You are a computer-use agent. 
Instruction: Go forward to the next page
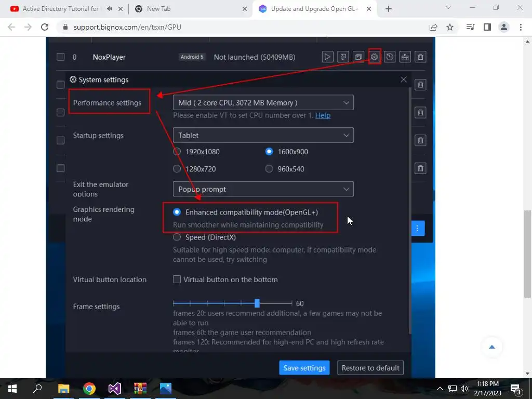(x=28, y=27)
